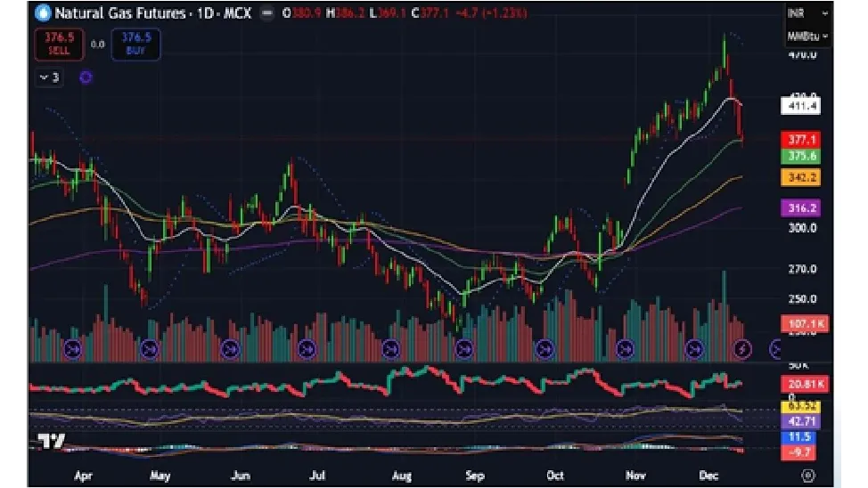Screen dimensions: 868x488
Task: Click the Apr label on time axis
Action: 83,476
